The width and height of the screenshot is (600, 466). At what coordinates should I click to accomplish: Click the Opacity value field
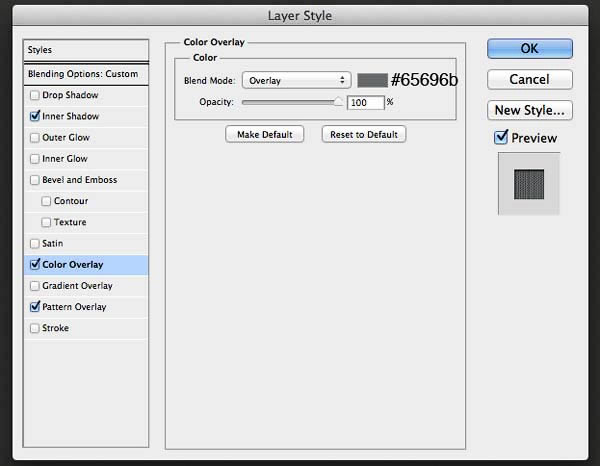tap(365, 103)
